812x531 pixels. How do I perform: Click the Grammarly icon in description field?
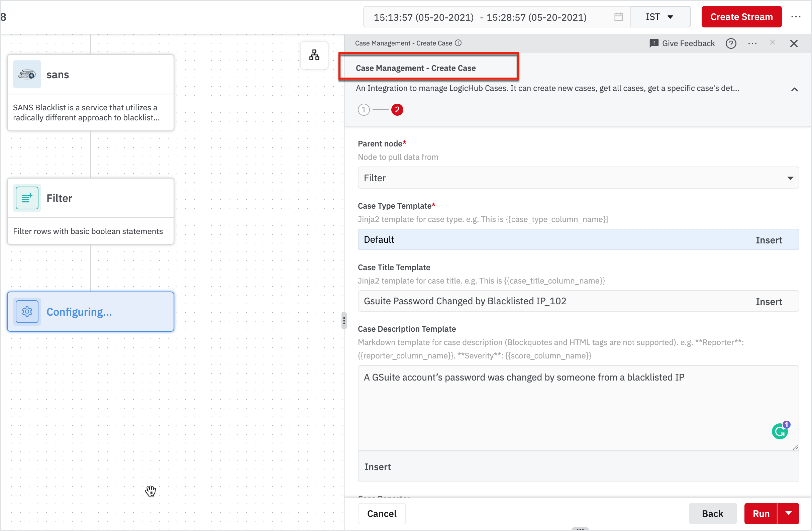pos(780,431)
